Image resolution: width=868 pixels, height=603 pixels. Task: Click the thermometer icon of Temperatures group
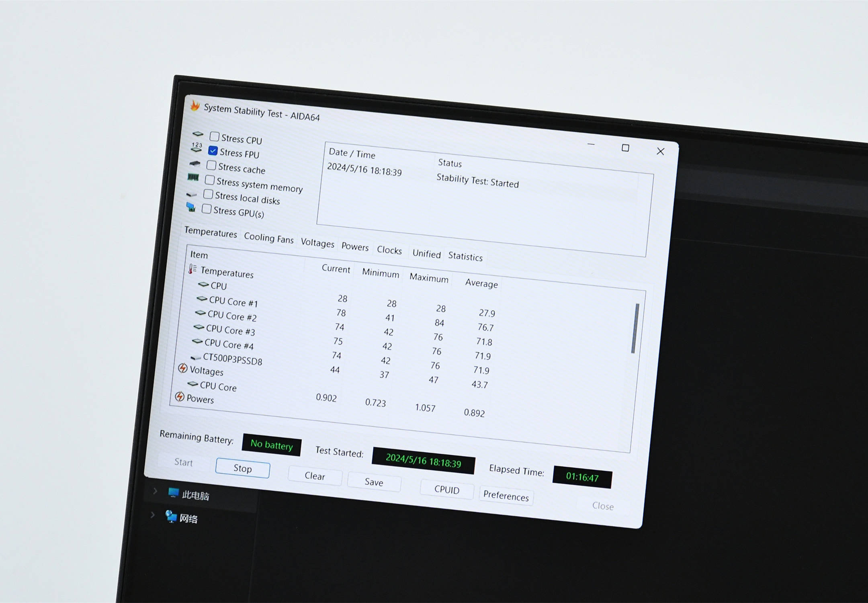(192, 269)
